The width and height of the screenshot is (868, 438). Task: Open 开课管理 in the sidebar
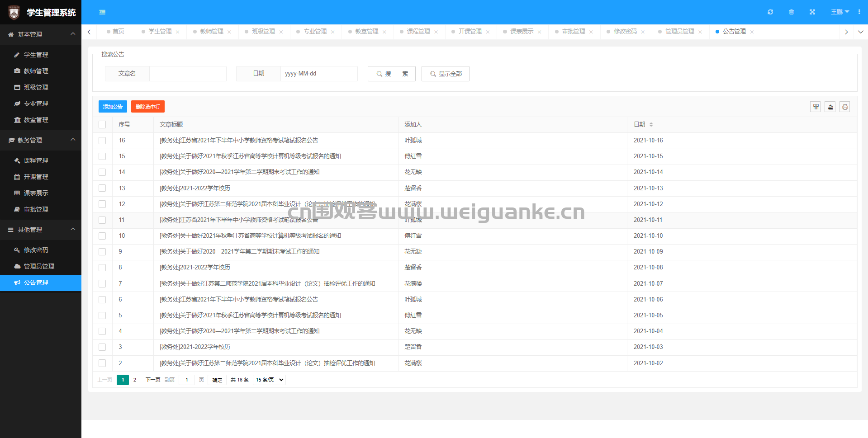coord(41,177)
